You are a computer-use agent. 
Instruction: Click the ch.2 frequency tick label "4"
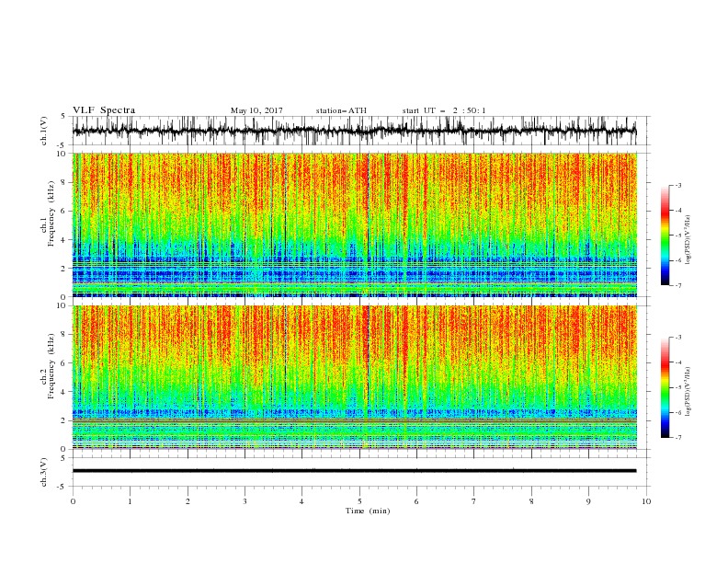[64, 392]
